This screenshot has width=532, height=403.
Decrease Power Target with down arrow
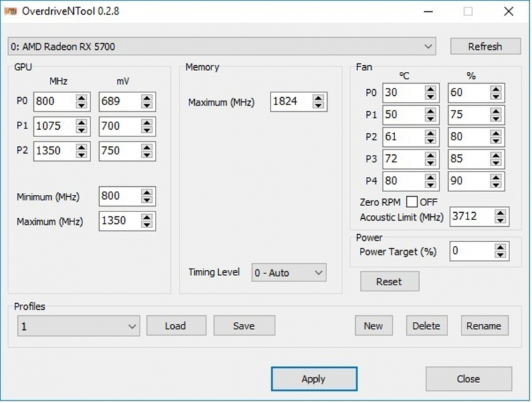pyautogui.click(x=501, y=255)
